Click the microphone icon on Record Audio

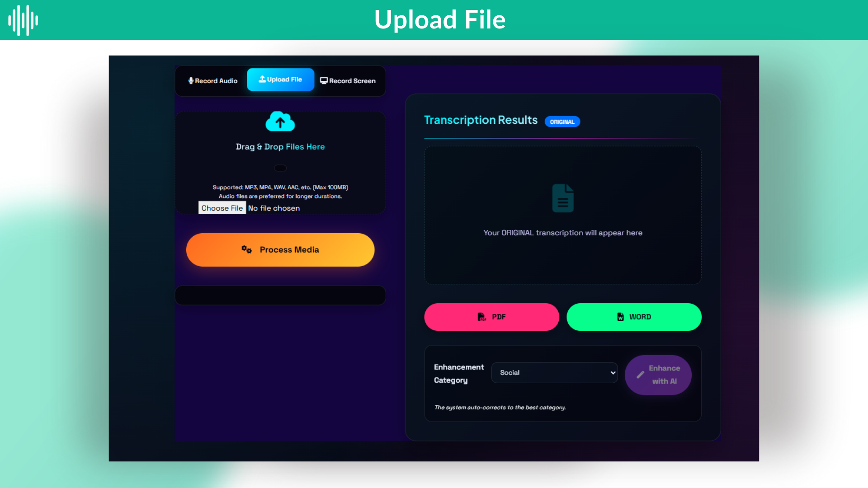pyautogui.click(x=191, y=80)
